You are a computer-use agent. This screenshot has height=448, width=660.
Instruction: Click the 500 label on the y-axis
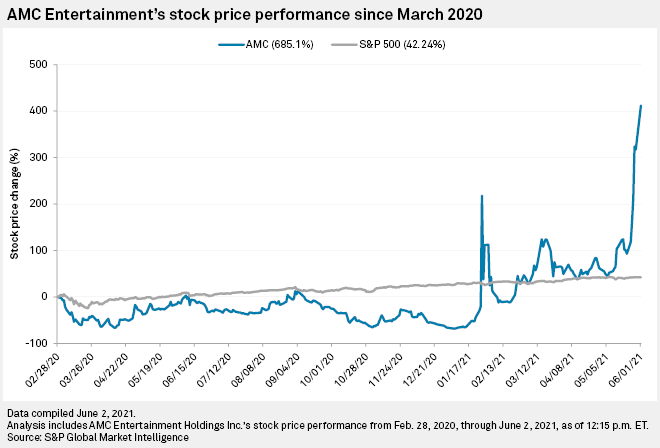coord(38,64)
